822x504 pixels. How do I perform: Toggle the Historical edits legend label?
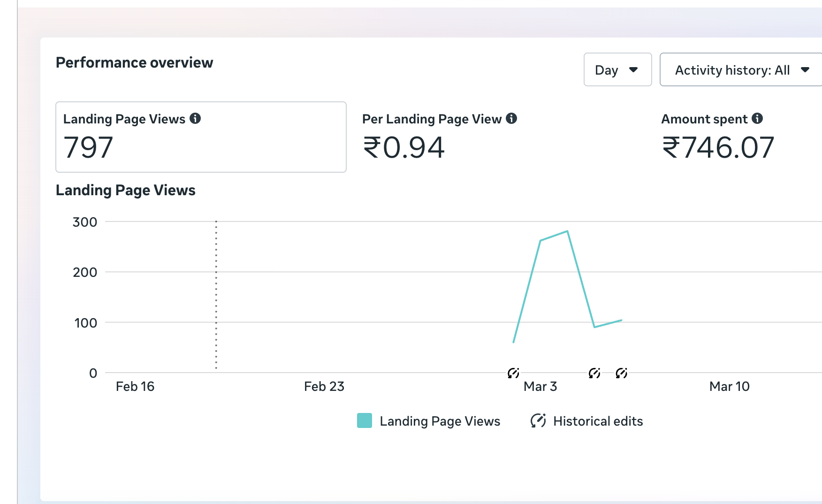[x=598, y=421]
